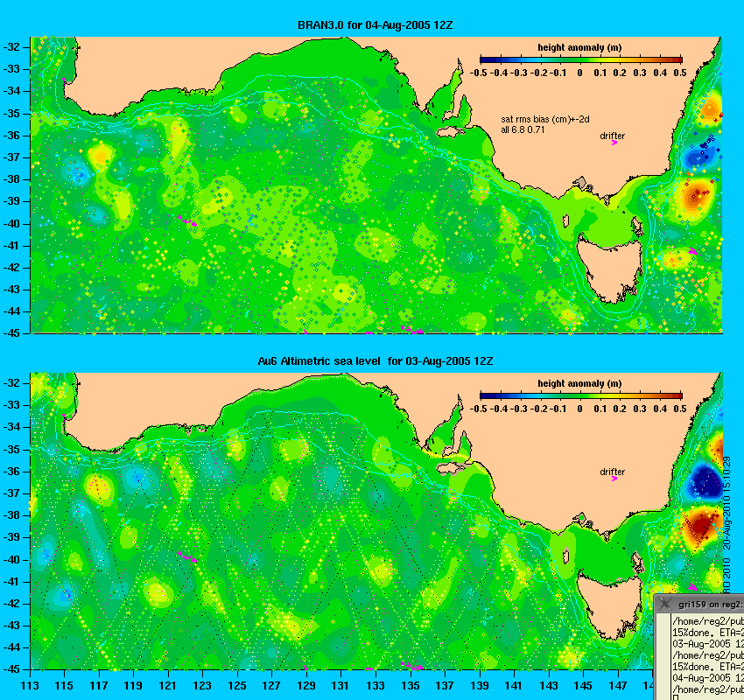744x700 pixels.
Task: Click latitude label -38 on the BRAN3.0 map
Action: (12, 179)
